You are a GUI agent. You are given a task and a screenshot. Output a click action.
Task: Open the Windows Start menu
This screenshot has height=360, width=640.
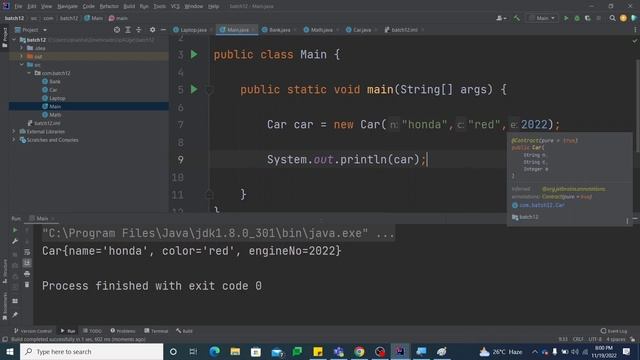tap(10, 351)
